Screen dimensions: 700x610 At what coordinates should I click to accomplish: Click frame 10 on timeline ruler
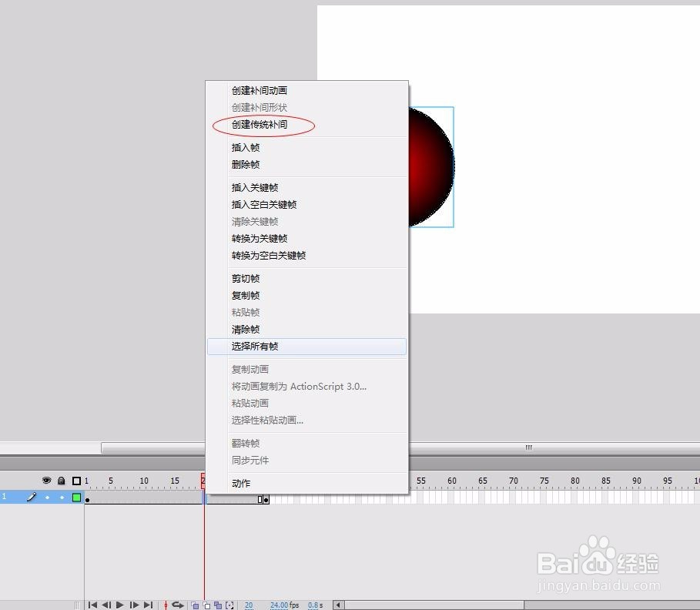coord(144,481)
